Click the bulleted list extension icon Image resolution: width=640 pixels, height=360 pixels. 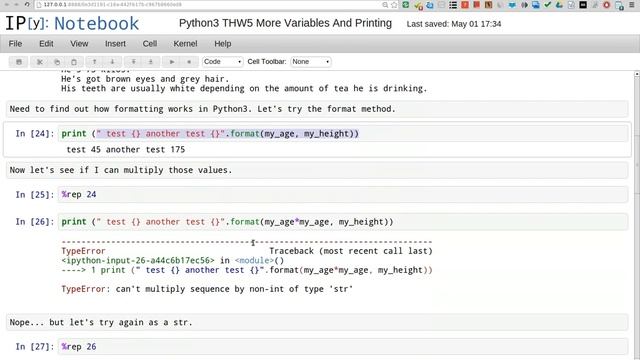453,5
